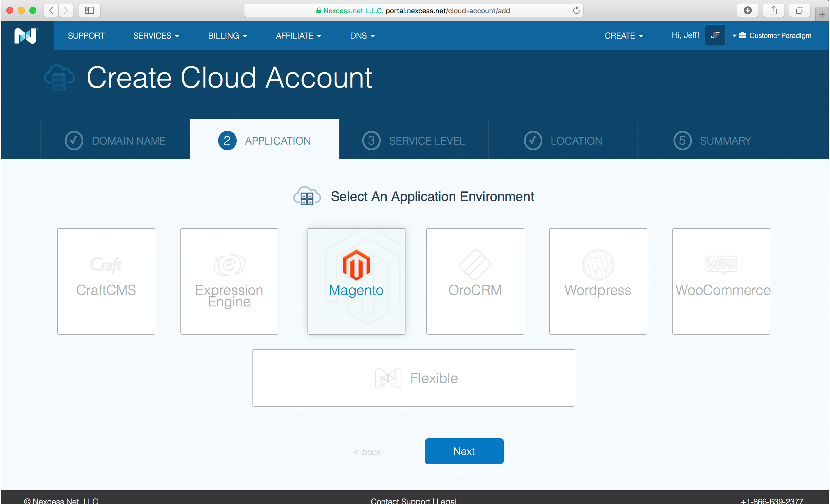Expand the DNS dropdown menu

[x=362, y=36]
